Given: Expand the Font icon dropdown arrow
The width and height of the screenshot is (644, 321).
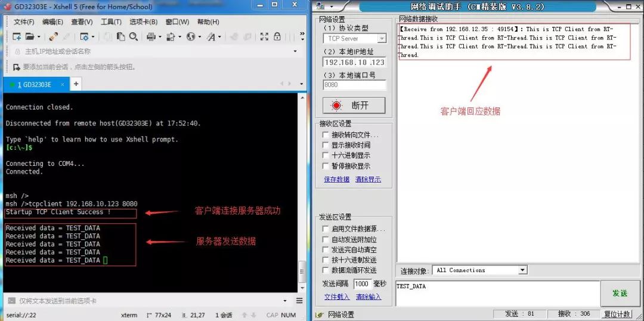Looking at the screenshot, I should click(x=219, y=37).
